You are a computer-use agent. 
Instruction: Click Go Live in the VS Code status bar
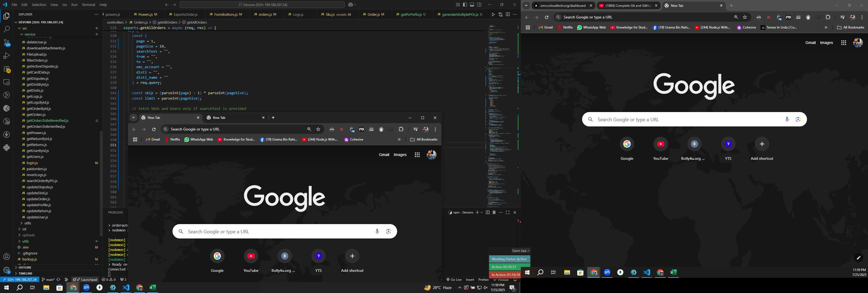[454, 279]
